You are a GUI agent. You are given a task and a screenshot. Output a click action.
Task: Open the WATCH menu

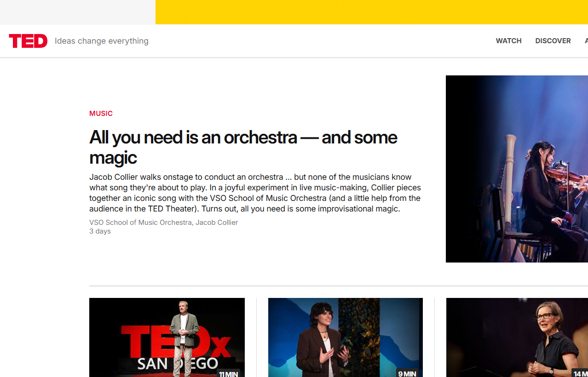[508, 41]
